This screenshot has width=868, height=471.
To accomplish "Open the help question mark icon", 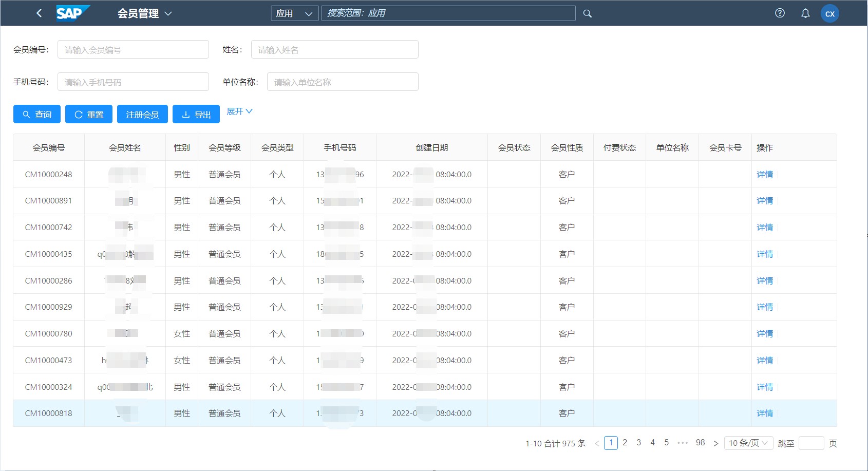I will [780, 13].
